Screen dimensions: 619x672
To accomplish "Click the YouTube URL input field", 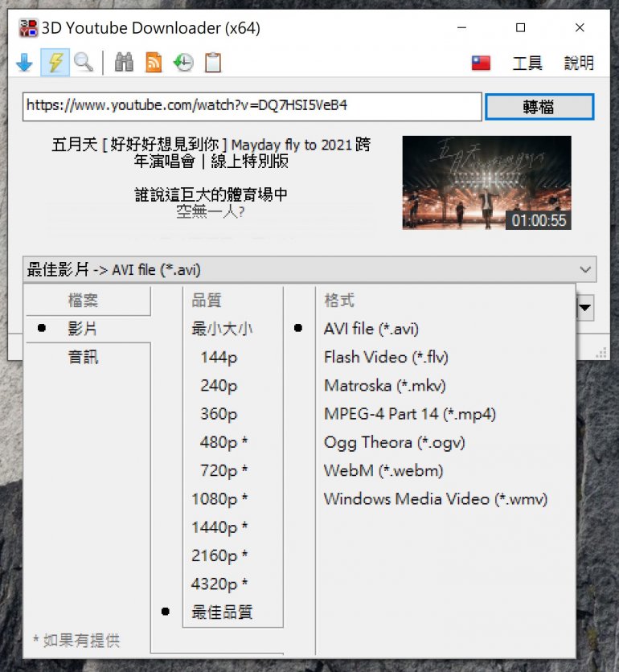I will tap(252, 106).
